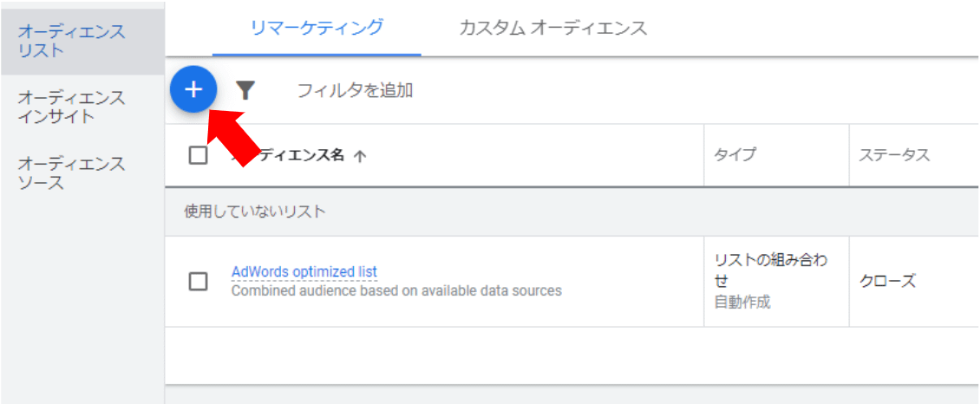
Task: Click the クローズ status cell
Action: coord(887,282)
